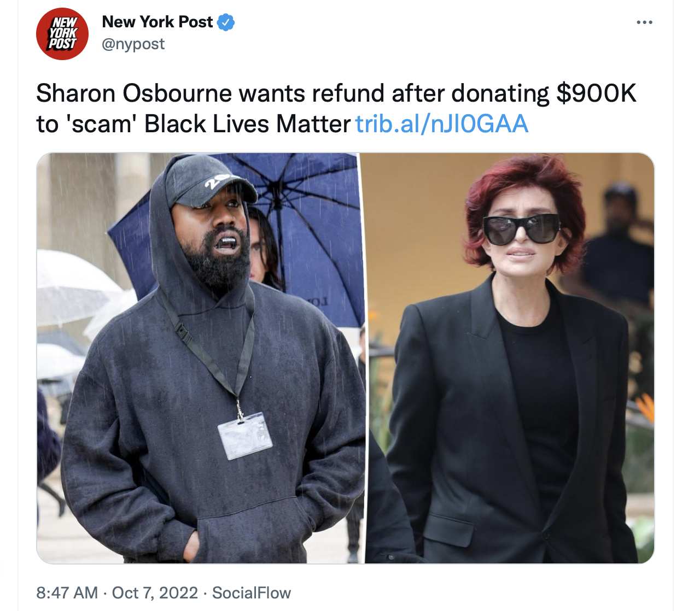Screen dimensions: 700x611
Task: Click the blue verified badge
Action: click(x=226, y=22)
